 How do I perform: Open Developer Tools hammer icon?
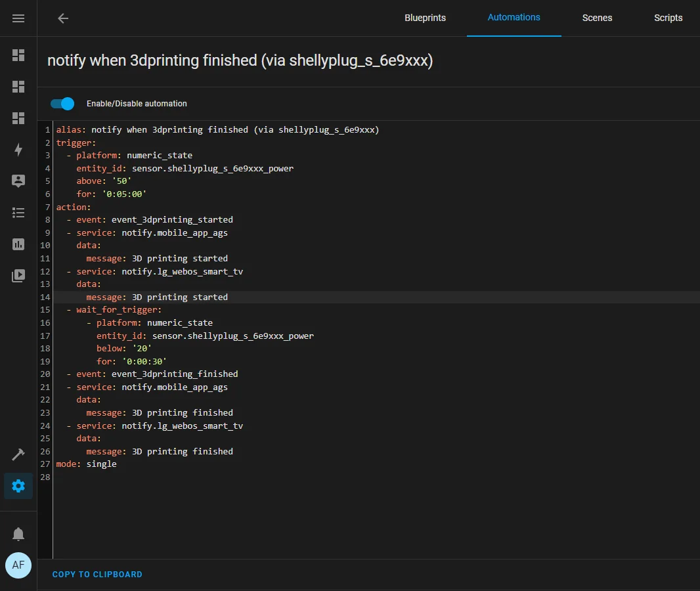(x=18, y=454)
